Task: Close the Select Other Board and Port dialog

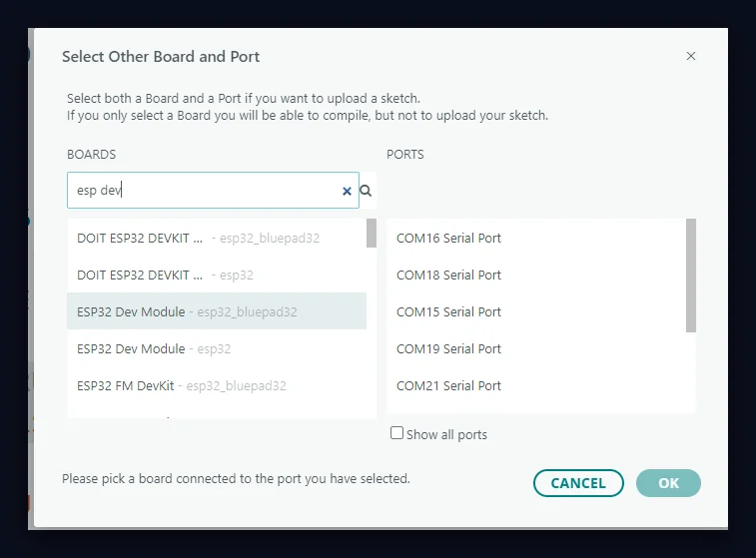Action: [x=691, y=56]
